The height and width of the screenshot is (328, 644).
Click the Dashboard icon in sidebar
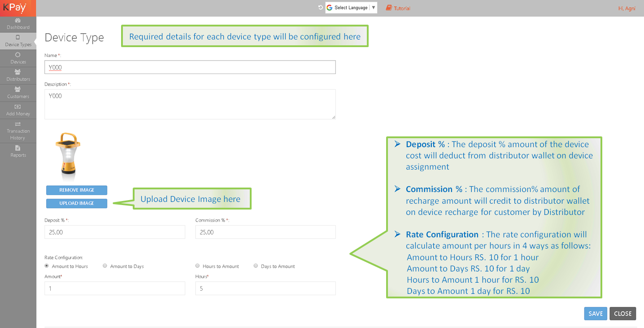coord(18,21)
